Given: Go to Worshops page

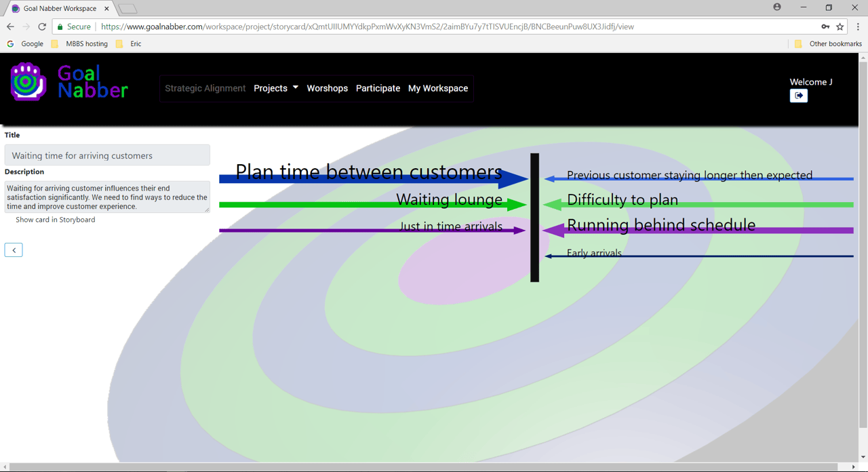Looking at the screenshot, I should (327, 88).
